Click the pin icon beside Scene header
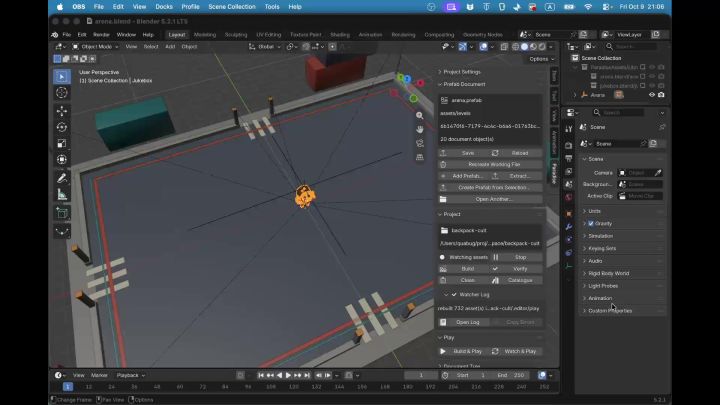 click(662, 127)
